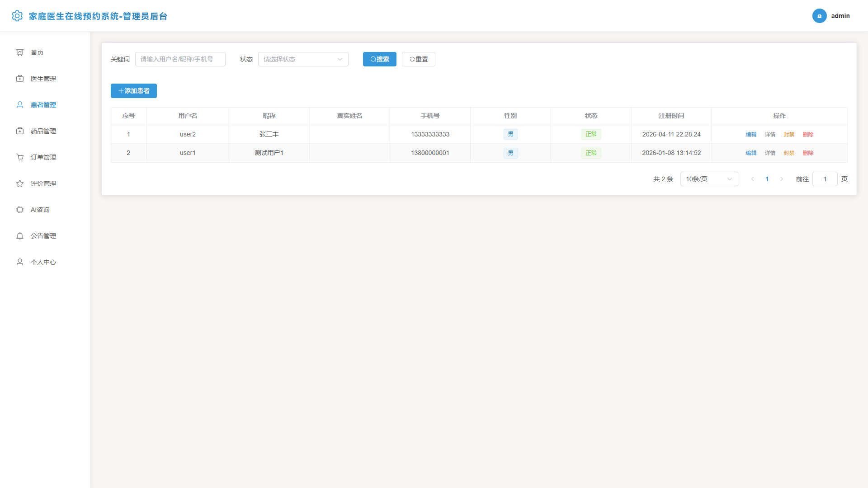Click the 药品管理 sidebar icon
868x488 pixels.
pos(20,131)
